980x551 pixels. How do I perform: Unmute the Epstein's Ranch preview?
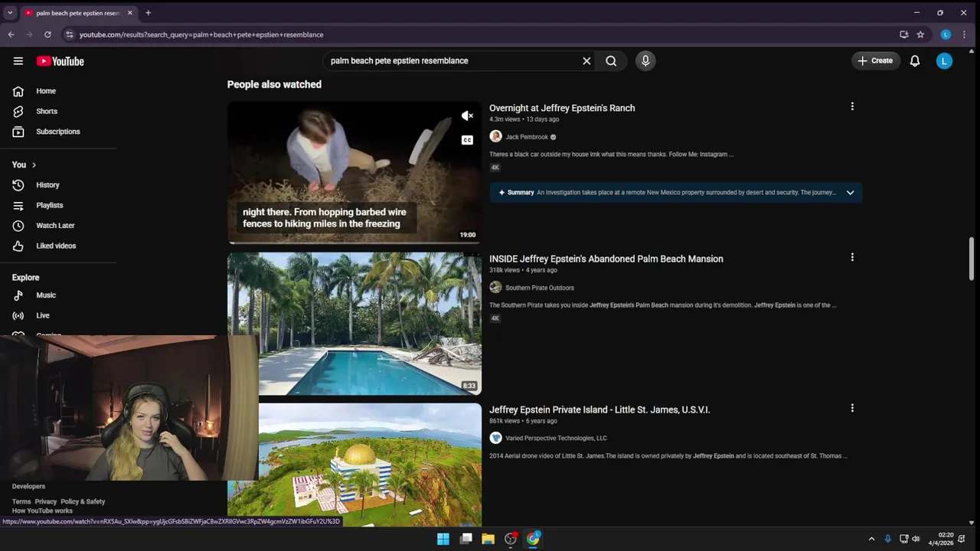(467, 116)
